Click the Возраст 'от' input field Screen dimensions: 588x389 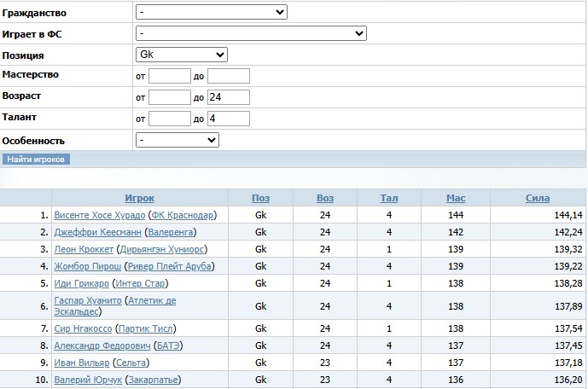tap(170, 97)
